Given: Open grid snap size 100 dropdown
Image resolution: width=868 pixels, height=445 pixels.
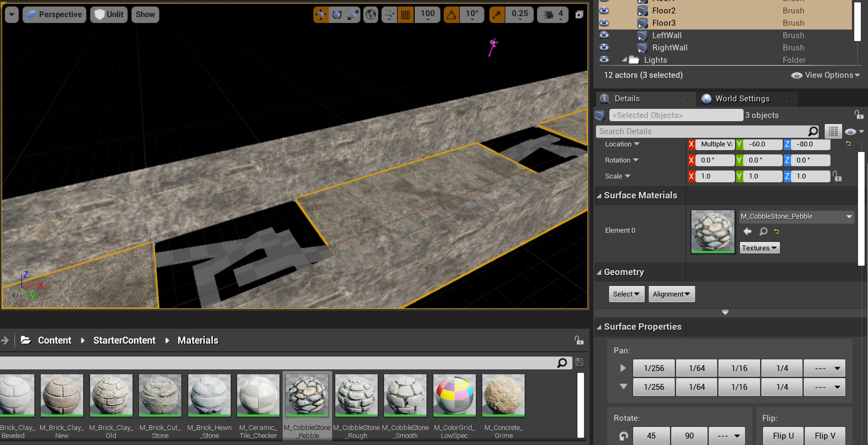Looking at the screenshot, I should pos(428,14).
